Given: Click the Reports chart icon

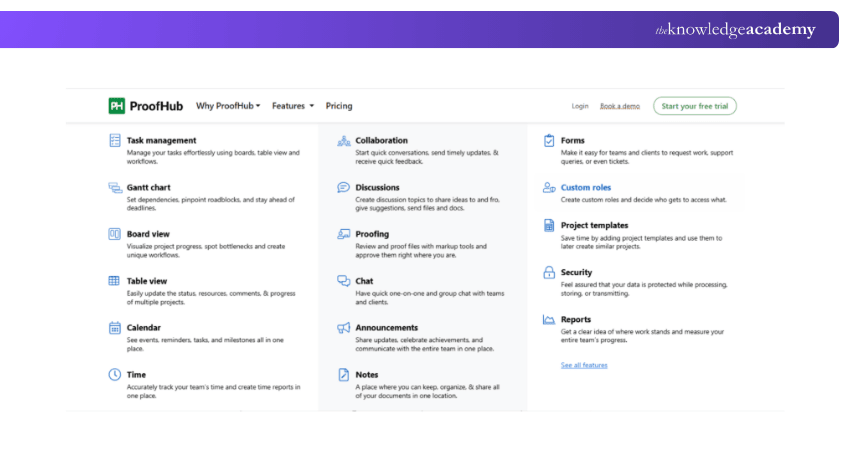Looking at the screenshot, I should 549,319.
